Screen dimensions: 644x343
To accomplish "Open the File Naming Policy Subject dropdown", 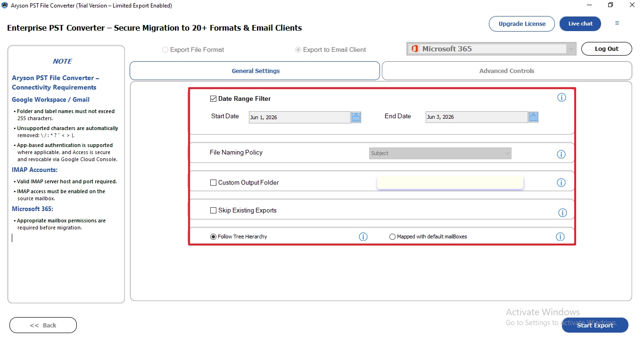I will [x=440, y=153].
